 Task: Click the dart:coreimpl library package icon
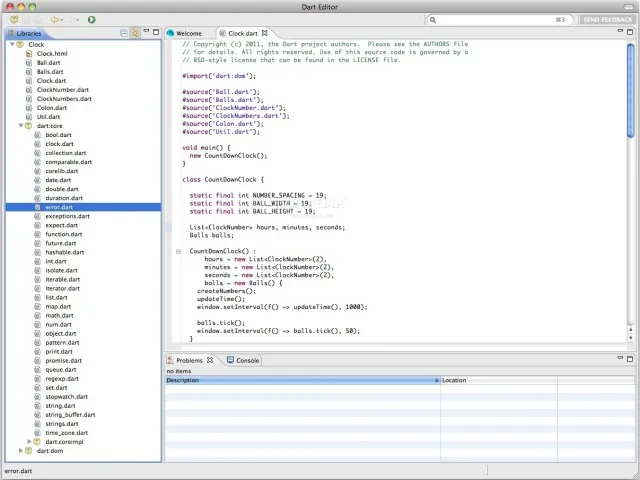pos(37,442)
